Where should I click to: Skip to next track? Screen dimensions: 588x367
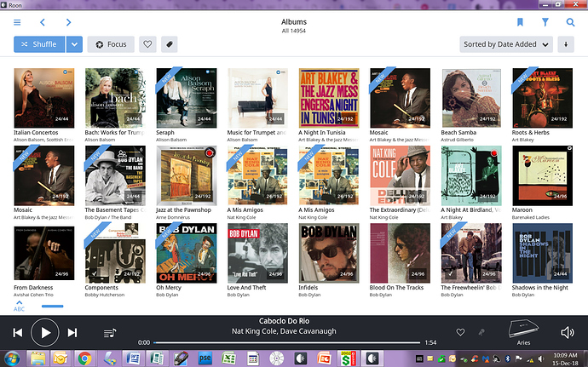tap(72, 332)
